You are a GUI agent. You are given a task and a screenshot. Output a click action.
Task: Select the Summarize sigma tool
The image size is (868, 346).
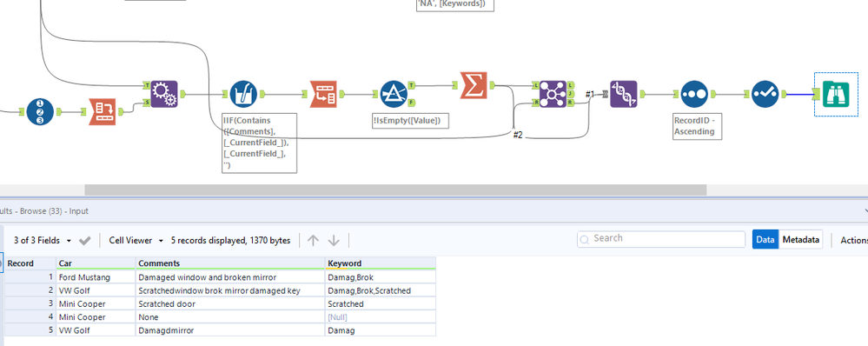[x=474, y=85]
